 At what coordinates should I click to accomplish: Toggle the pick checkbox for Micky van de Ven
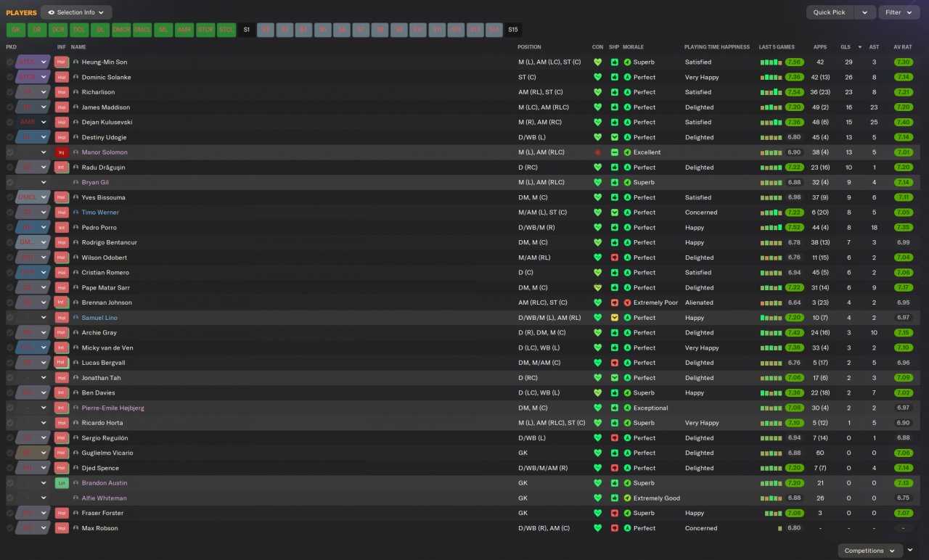click(10, 348)
